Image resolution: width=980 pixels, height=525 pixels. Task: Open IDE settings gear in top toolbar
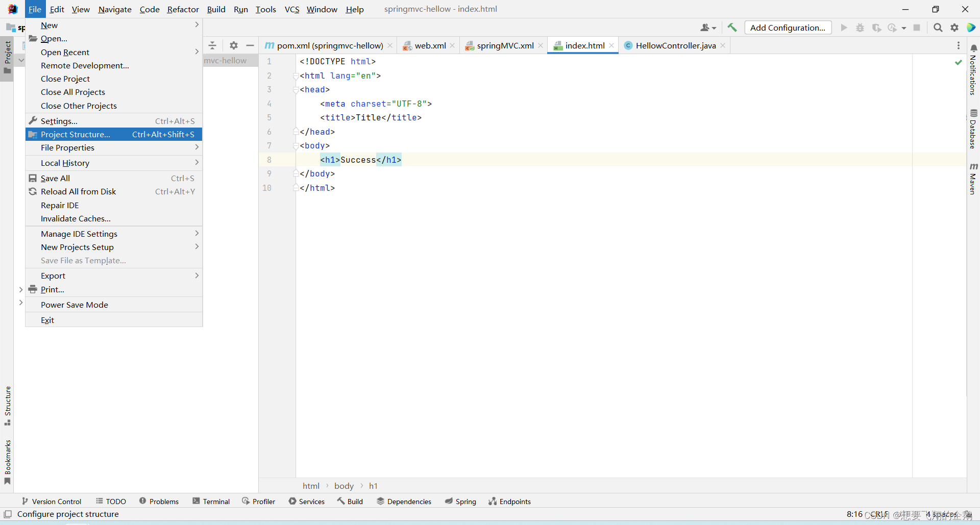[x=954, y=28]
